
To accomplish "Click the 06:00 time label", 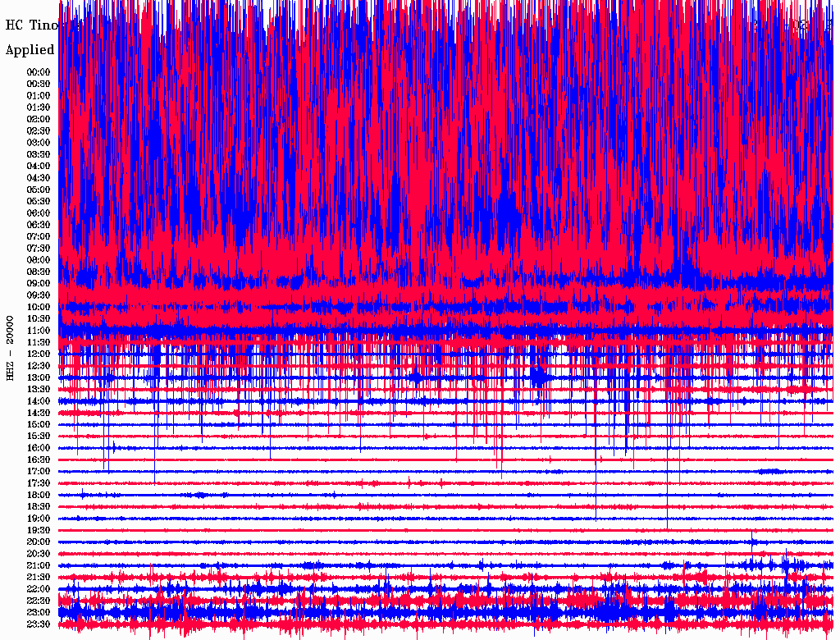I will pyautogui.click(x=39, y=213).
